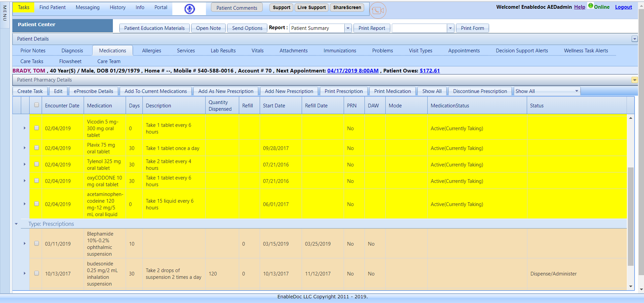Screen dimensions: 644x303
Task: Open the History menu
Action: (118, 7)
